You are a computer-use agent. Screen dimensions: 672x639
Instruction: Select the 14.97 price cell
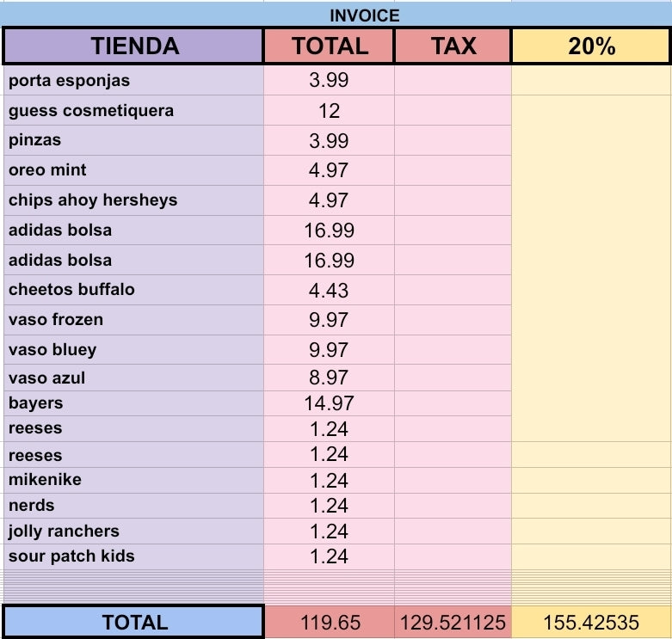point(329,402)
